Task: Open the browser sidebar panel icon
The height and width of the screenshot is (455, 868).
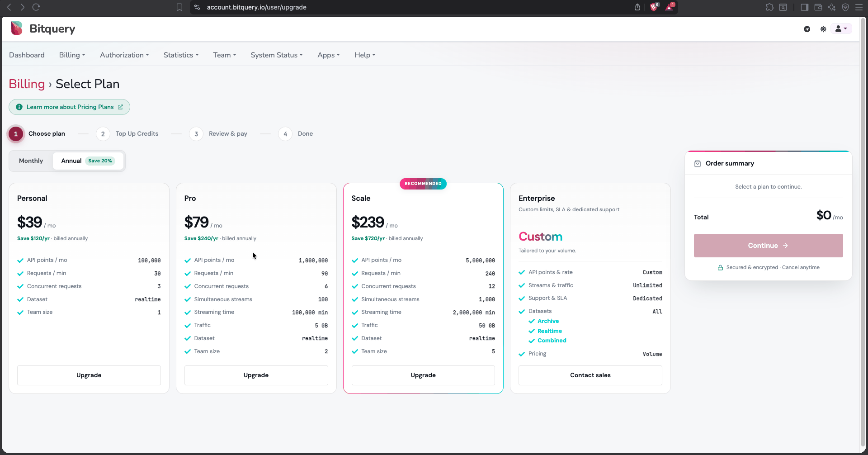Action: click(x=804, y=7)
